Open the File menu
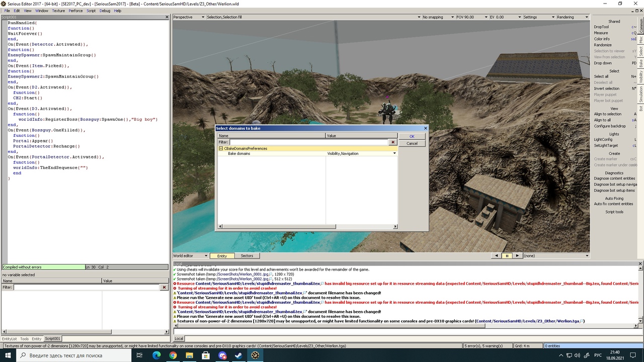 pyautogui.click(x=7, y=11)
